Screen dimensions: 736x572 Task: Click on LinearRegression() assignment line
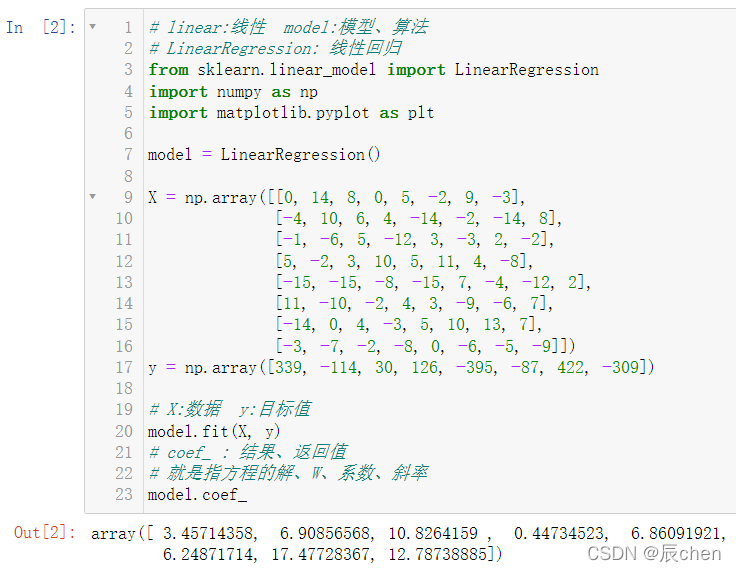point(264,154)
